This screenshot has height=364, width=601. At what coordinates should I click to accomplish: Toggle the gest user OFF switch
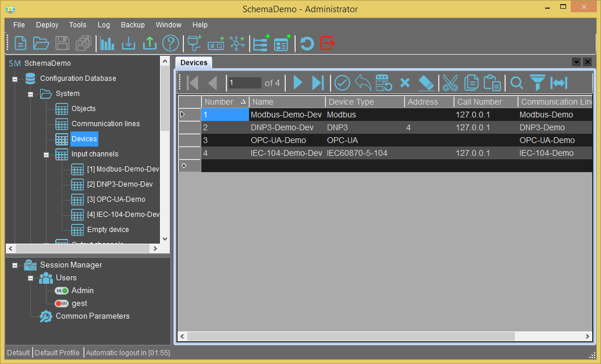click(x=62, y=304)
